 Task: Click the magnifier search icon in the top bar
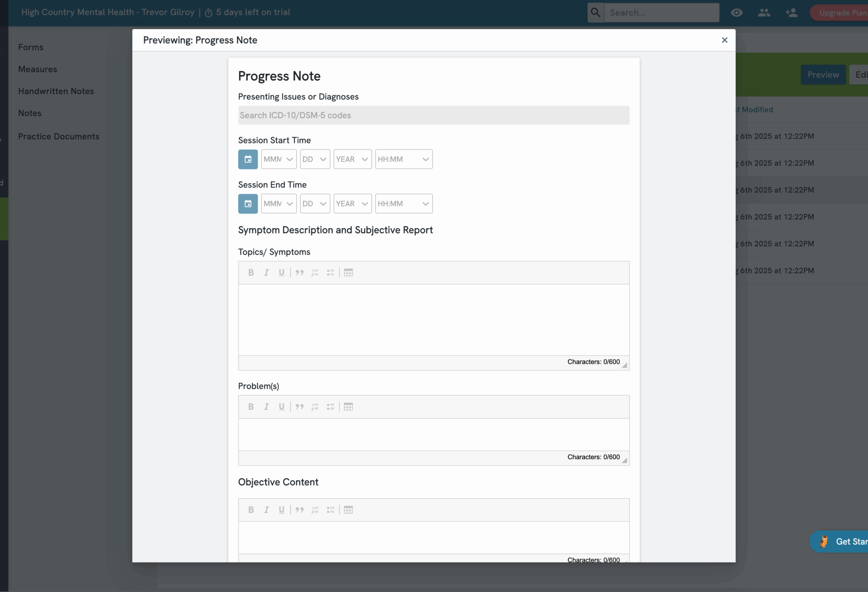596,13
